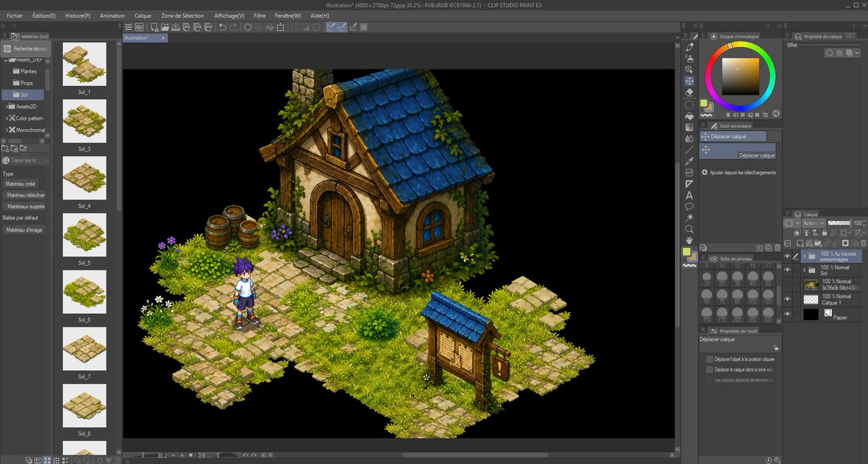Toggle snap to ruler icon in command bar
Screen dimensions: 868x464
(x=331, y=27)
